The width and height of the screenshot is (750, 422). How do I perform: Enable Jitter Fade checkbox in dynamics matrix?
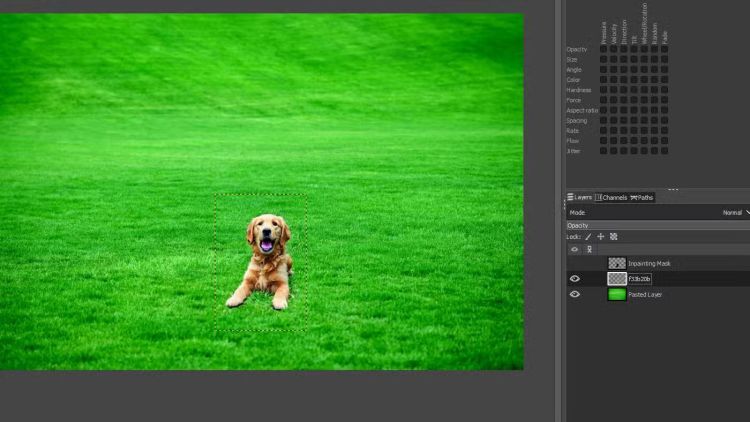(x=664, y=151)
